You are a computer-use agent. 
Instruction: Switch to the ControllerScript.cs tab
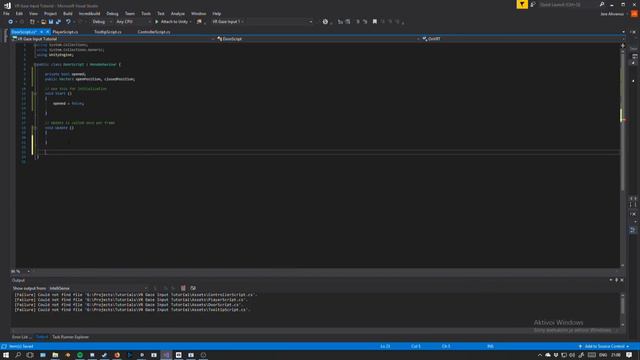point(154,32)
